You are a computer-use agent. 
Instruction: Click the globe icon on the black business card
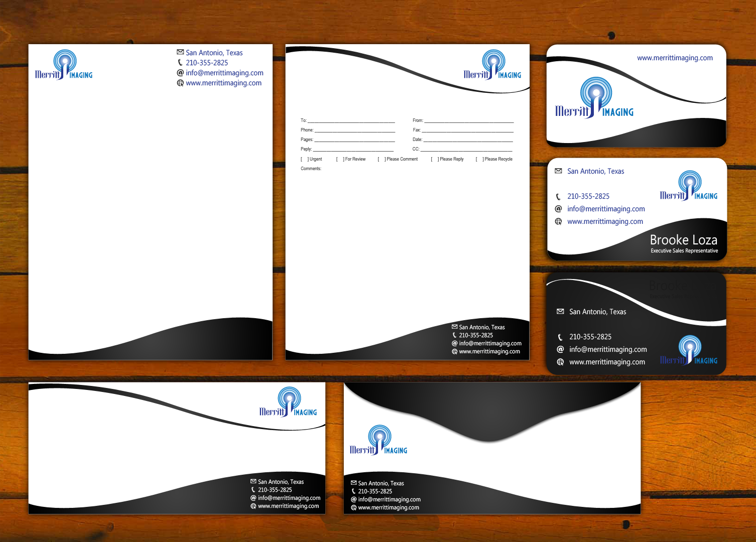tap(560, 362)
